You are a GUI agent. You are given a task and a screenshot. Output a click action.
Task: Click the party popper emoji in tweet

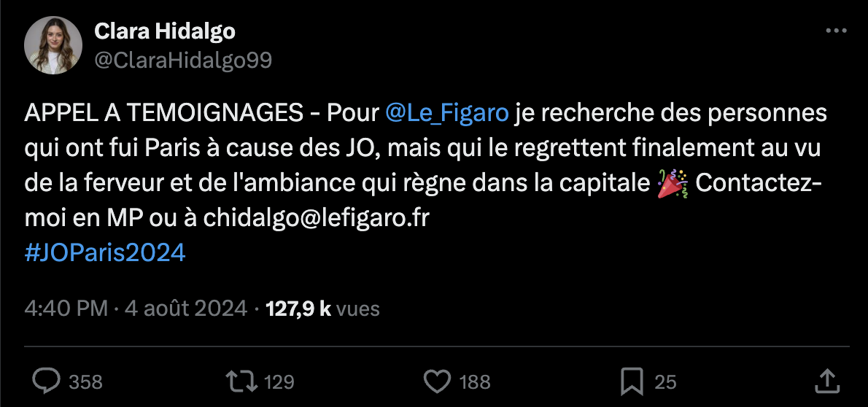pos(672,184)
